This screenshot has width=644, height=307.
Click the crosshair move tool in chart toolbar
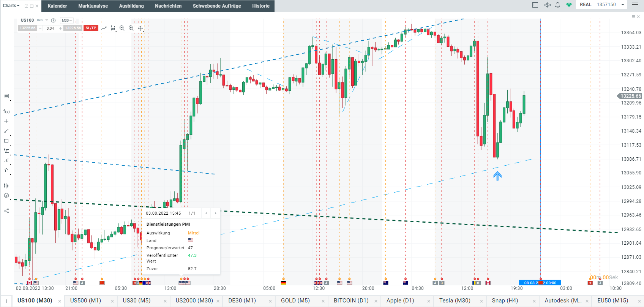pos(140,28)
